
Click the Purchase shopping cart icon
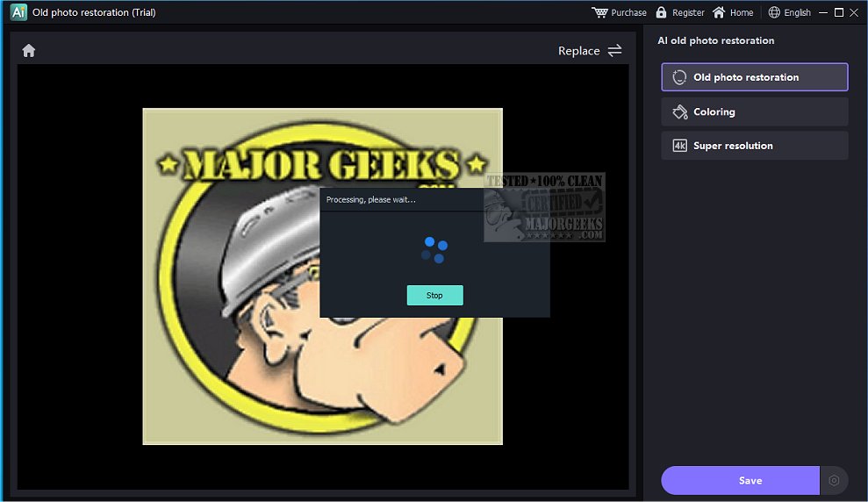(x=599, y=12)
